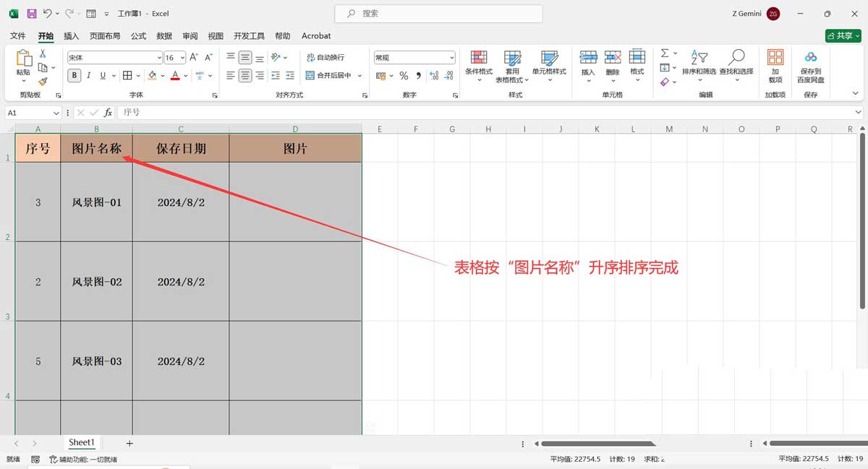The image size is (868, 469).
Task: Click the decrease decimal icon
Action: (x=449, y=75)
